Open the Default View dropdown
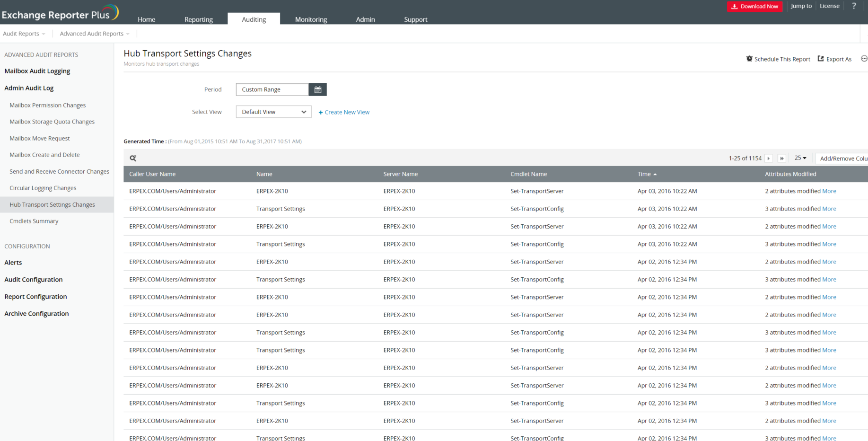The height and width of the screenshot is (441, 868). 273,112
